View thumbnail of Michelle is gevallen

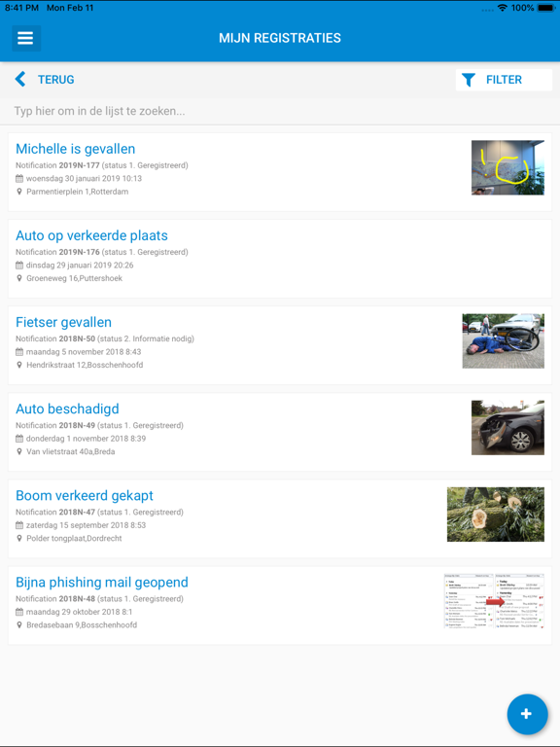pyautogui.click(x=507, y=167)
